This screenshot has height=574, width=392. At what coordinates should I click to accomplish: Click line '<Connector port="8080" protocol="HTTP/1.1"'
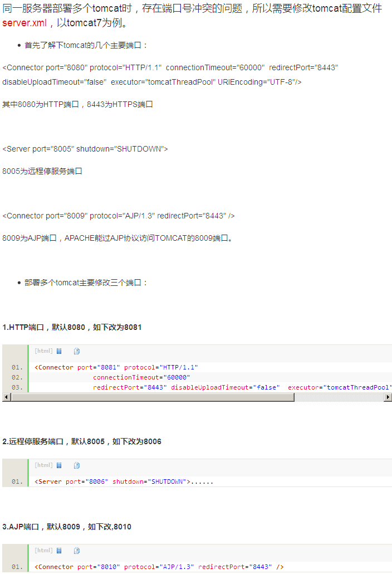(170, 68)
